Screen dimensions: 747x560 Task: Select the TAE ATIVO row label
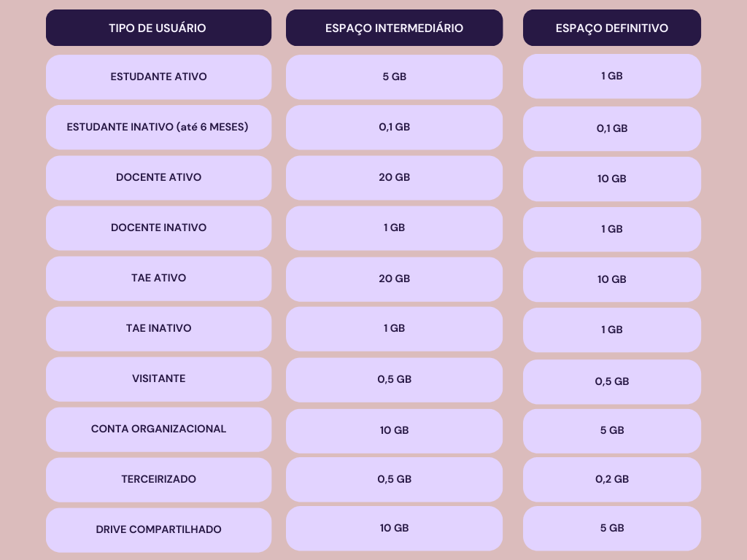click(158, 278)
